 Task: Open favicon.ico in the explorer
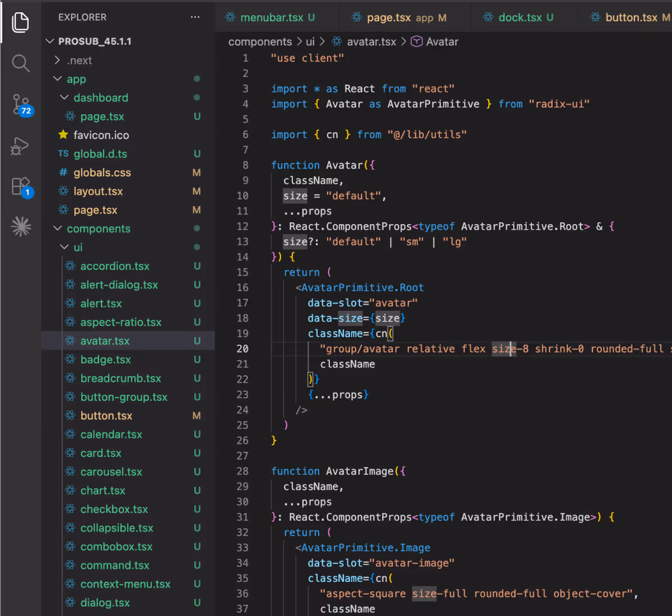point(128,135)
